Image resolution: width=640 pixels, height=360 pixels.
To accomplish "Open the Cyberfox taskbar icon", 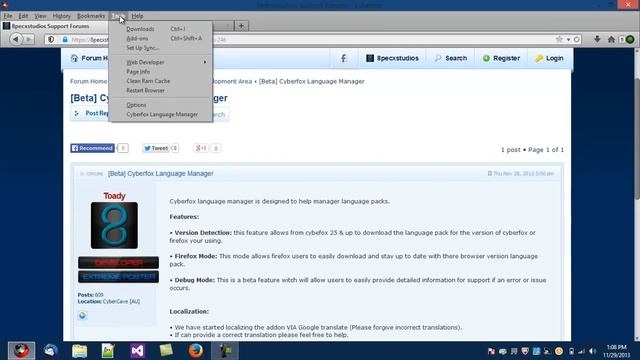I will click(21, 351).
